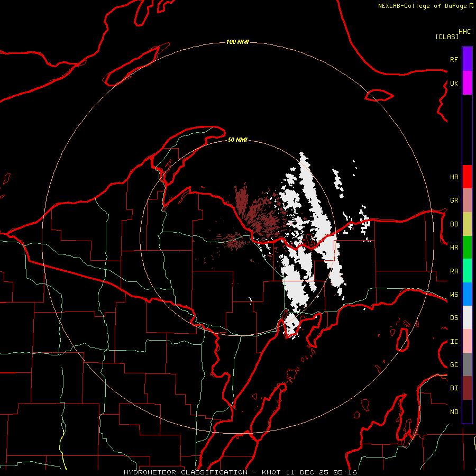Click the IC legend label
This screenshot has width=476, height=476.
(454, 342)
